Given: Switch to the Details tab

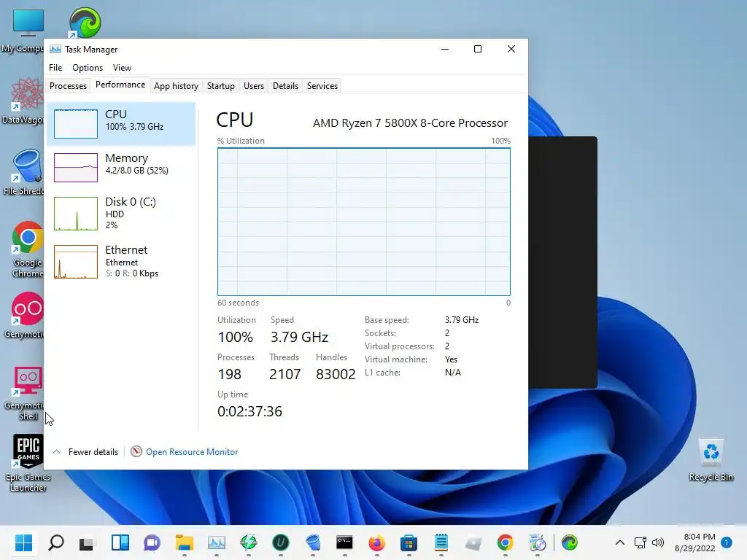Looking at the screenshot, I should click(285, 86).
